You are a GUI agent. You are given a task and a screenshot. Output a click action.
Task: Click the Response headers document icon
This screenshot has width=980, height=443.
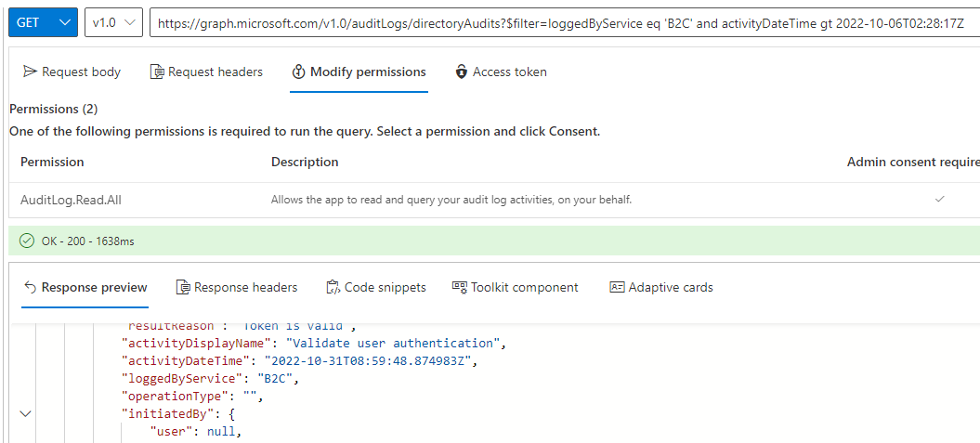[x=184, y=287]
